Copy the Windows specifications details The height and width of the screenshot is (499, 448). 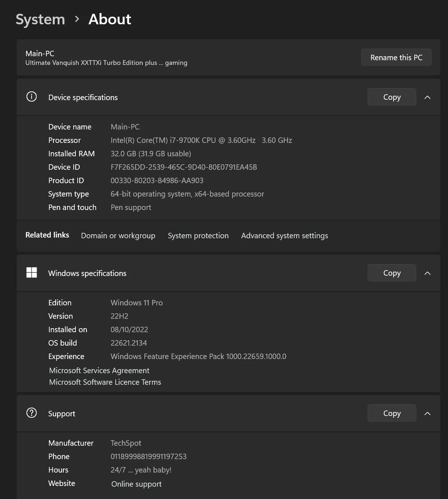tap(391, 273)
